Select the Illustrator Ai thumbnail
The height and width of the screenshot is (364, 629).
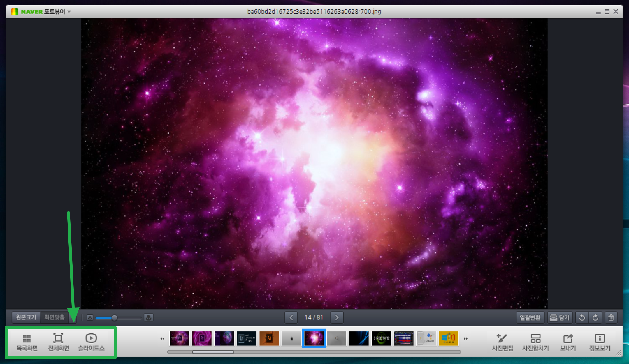pos(269,338)
